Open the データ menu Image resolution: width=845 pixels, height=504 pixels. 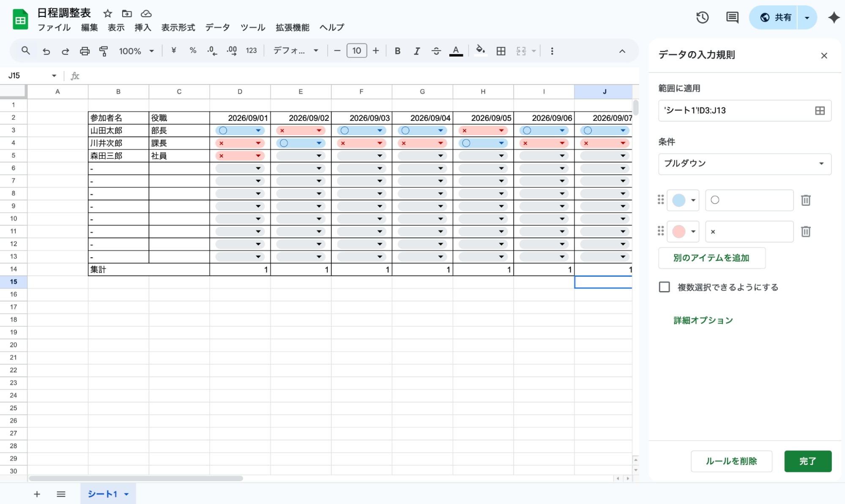click(x=217, y=27)
